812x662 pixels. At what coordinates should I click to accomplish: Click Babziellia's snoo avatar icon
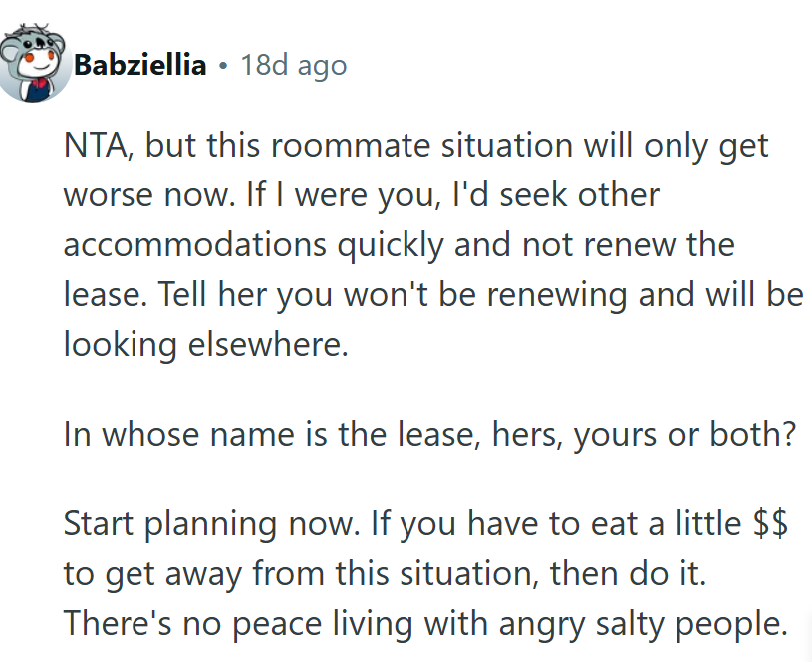36,66
